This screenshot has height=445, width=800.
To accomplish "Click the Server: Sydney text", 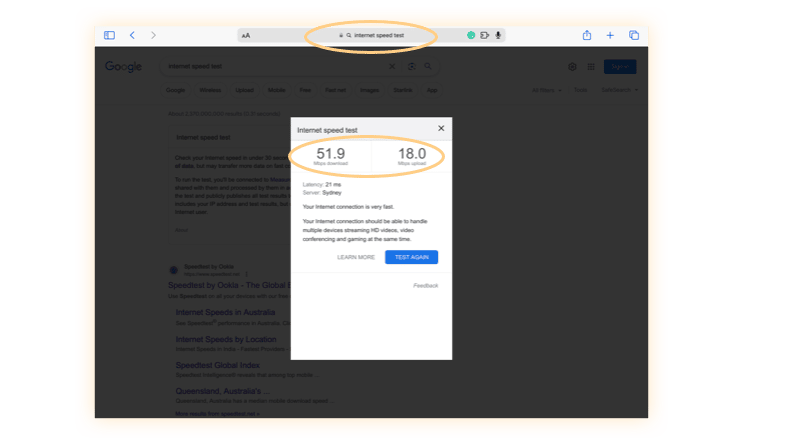I will click(322, 193).
